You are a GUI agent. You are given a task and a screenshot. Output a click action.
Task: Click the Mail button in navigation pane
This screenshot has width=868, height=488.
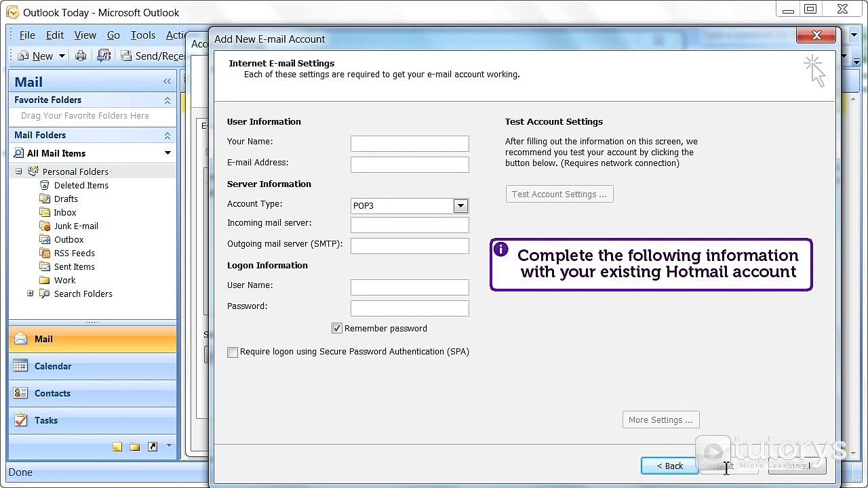pyautogui.click(x=92, y=339)
